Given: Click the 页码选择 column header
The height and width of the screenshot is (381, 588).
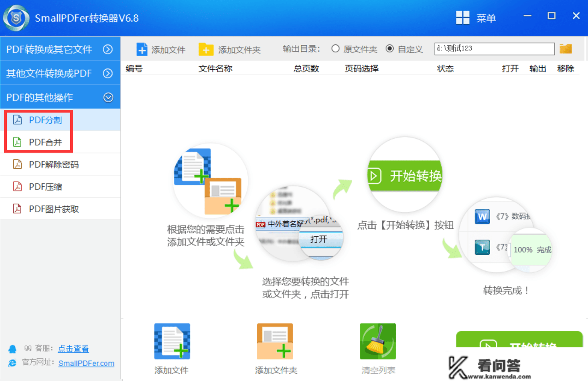Looking at the screenshot, I should click(361, 69).
